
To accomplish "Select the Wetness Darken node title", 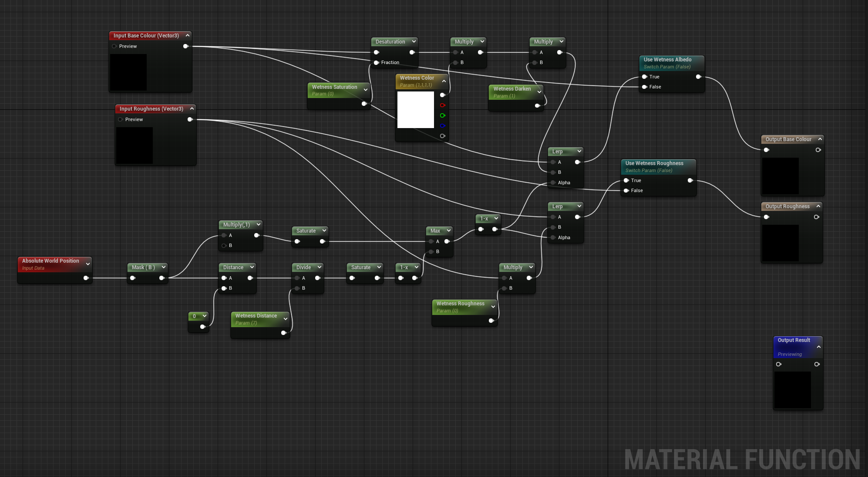I will click(x=512, y=89).
